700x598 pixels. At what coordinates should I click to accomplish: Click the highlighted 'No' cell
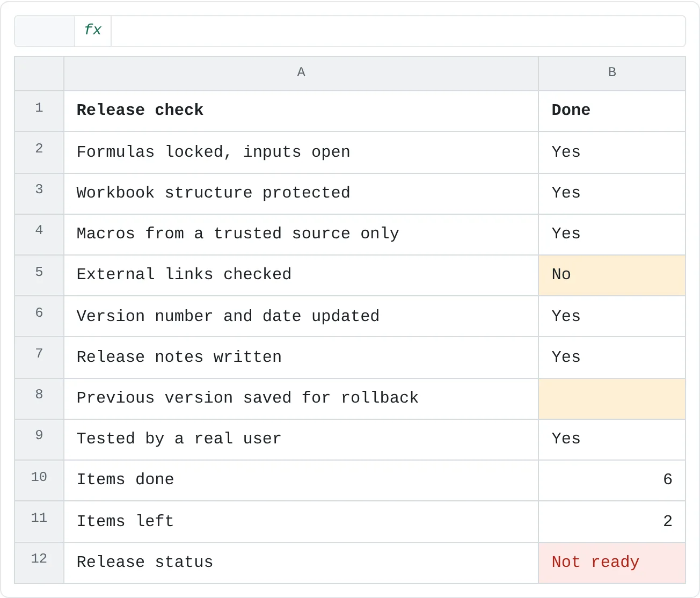612,275
